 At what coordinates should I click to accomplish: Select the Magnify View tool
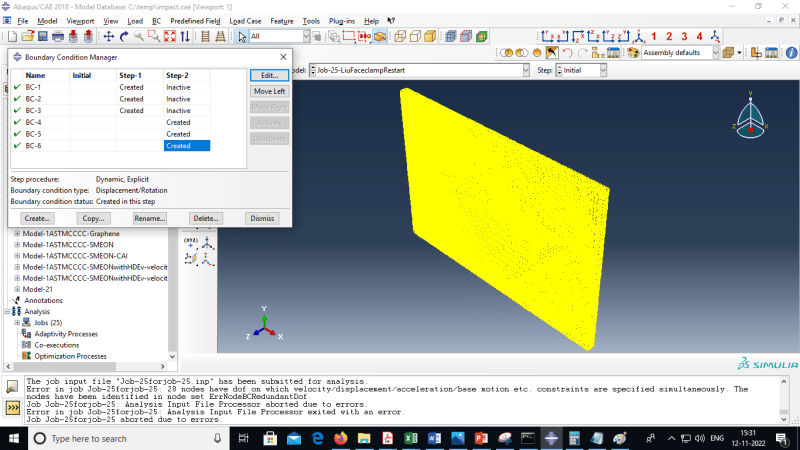click(139, 36)
